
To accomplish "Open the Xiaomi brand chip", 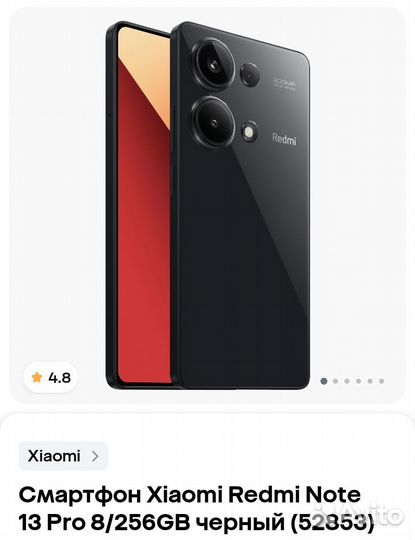I will [63, 456].
